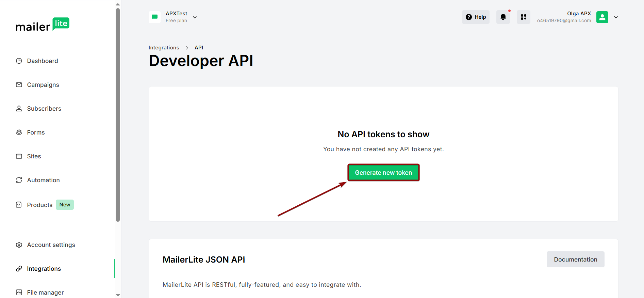Click the Automation refresh icon

[19, 180]
